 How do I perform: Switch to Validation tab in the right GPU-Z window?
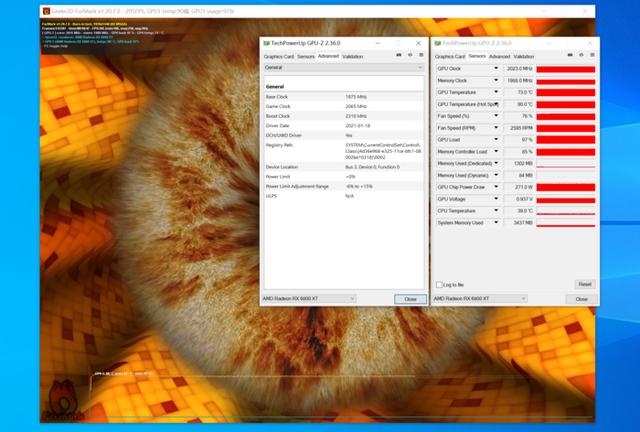[x=524, y=56]
